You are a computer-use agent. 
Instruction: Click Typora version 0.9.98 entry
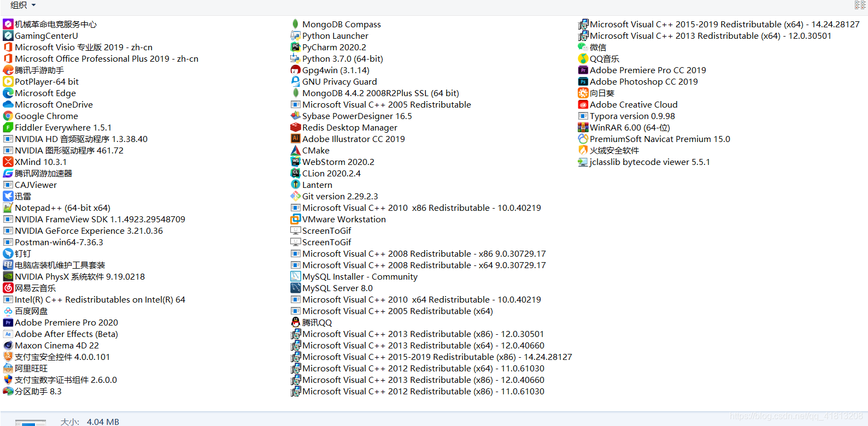coord(627,116)
